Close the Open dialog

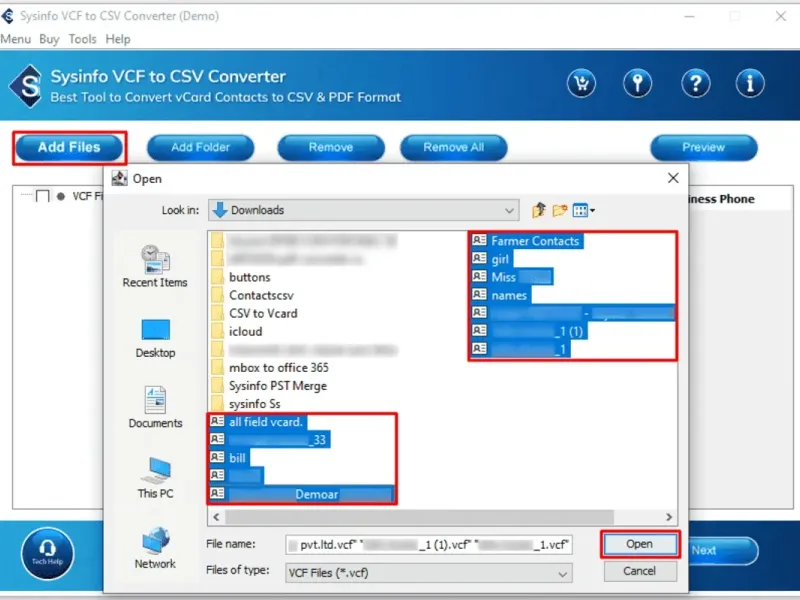pos(673,178)
